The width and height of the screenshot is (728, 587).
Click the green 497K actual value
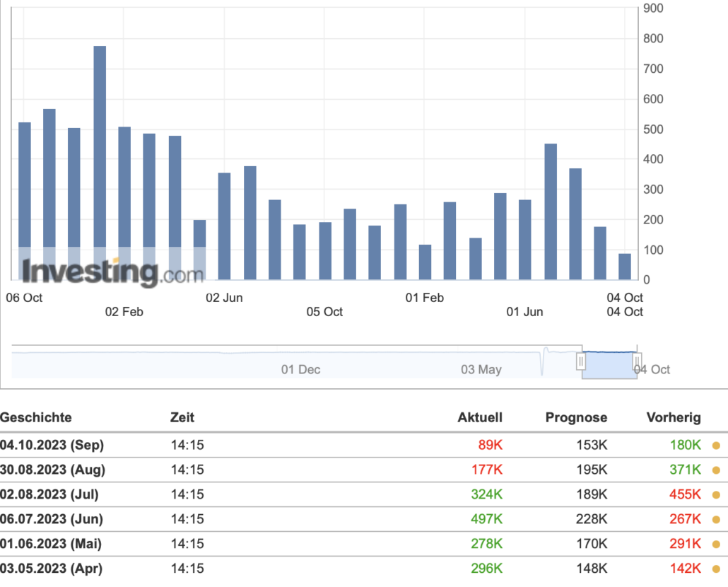486,518
